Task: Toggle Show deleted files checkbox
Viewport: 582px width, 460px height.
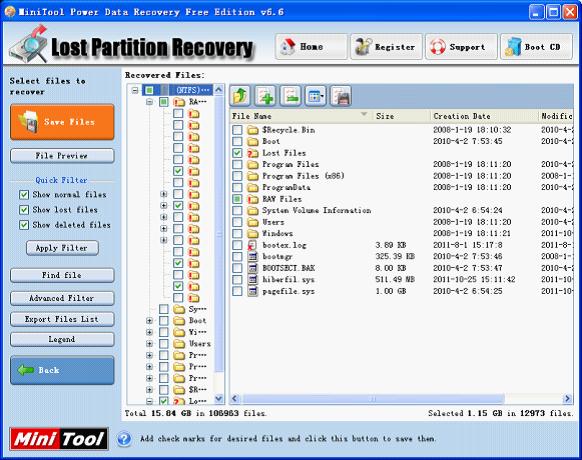Action: click(24, 225)
